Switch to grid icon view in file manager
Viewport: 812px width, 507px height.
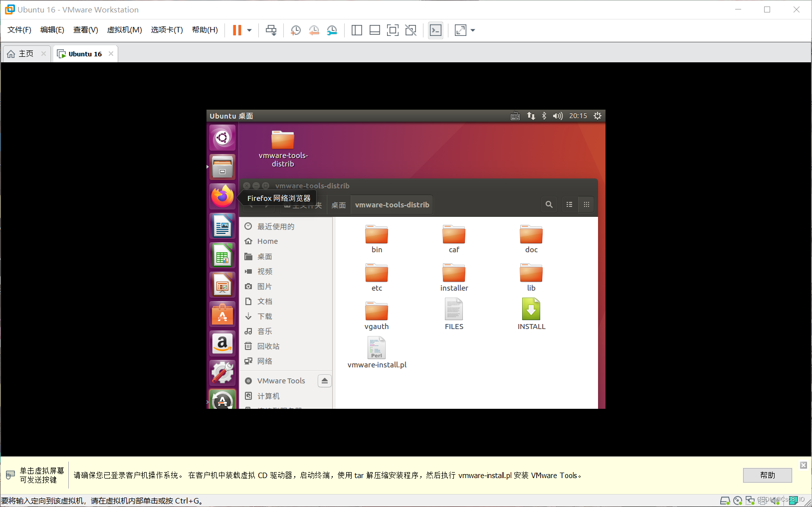pyautogui.click(x=587, y=204)
